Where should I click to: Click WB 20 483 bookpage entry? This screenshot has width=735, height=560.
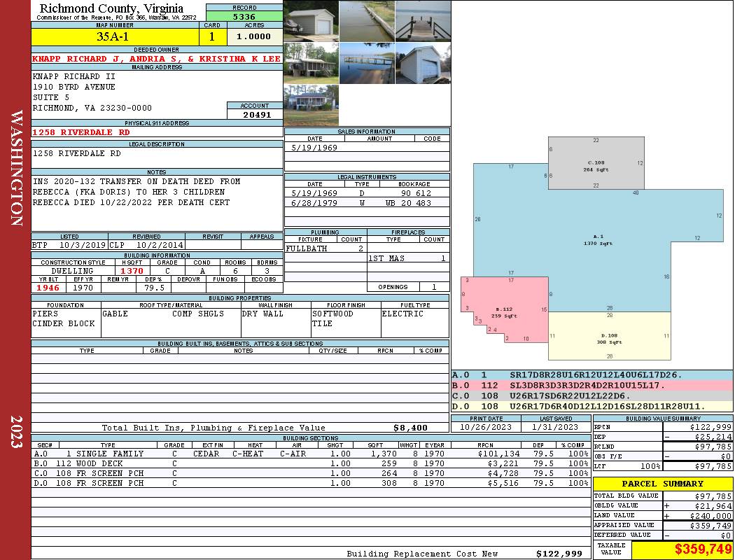click(x=408, y=203)
